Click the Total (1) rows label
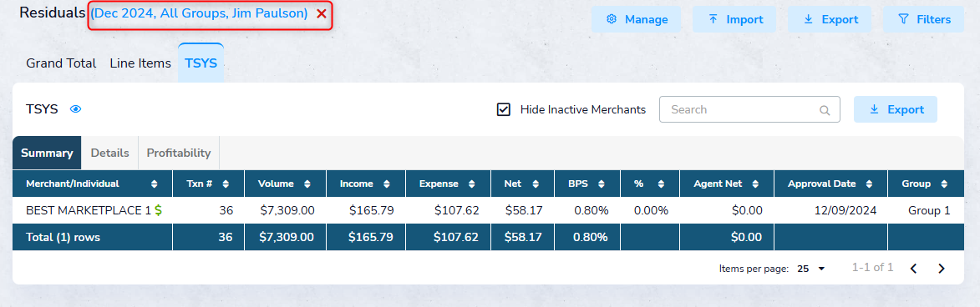Screen dimensions: 980x307 tap(63, 237)
